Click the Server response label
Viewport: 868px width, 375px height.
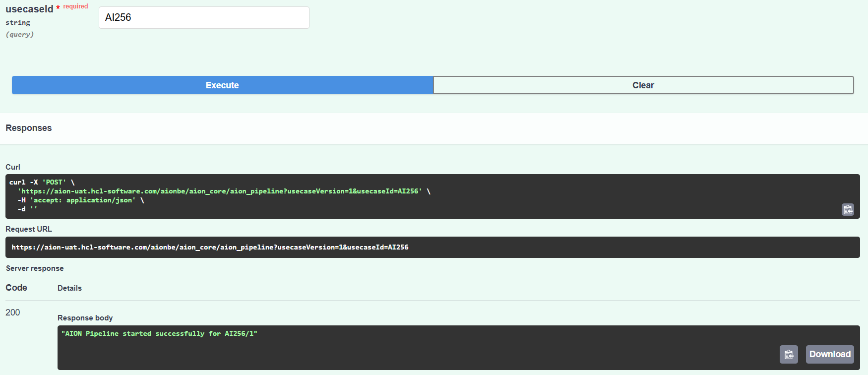click(x=35, y=268)
